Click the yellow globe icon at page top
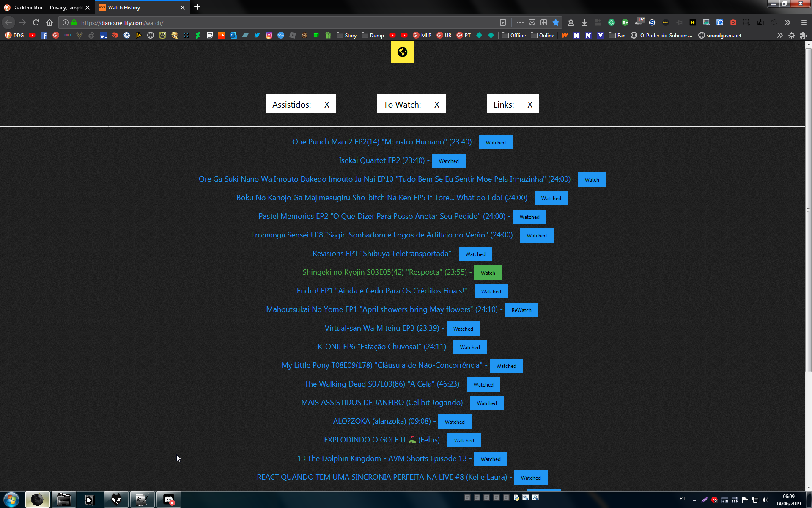The height and width of the screenshot is (508, 812). pyautogui.click(x=402, y=52)
